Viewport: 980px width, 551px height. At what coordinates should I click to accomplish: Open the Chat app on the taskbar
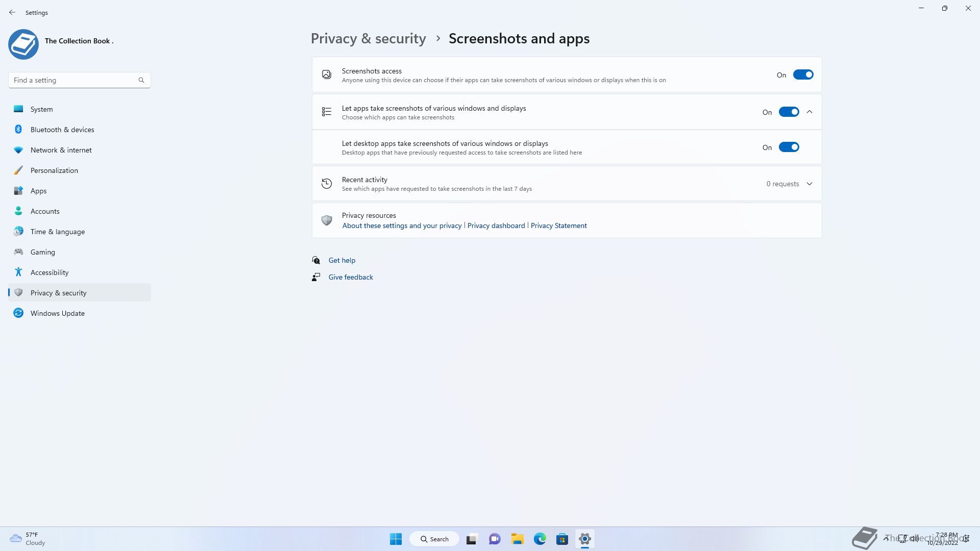pyautogui.click(x=495, y=539)
